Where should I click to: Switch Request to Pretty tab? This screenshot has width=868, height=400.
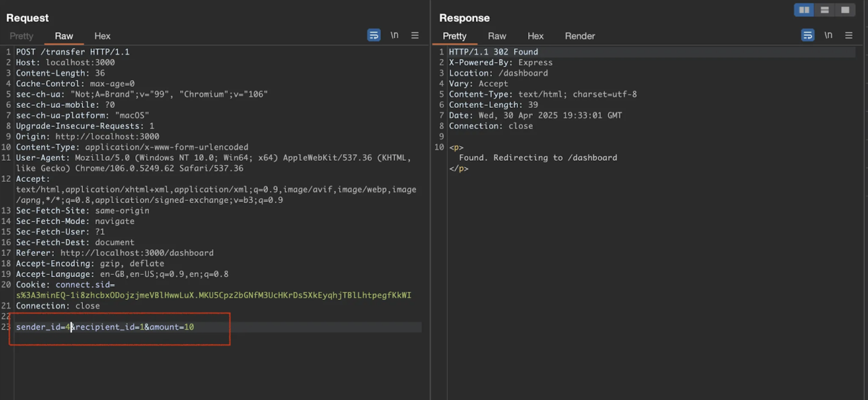click(22, 36)
